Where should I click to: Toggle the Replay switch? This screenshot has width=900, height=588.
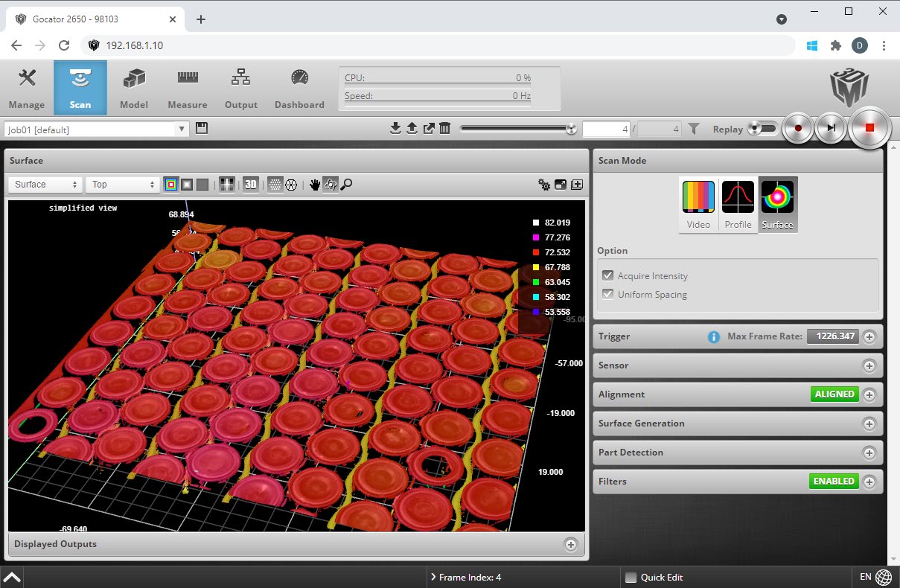[x=762, y=129]
